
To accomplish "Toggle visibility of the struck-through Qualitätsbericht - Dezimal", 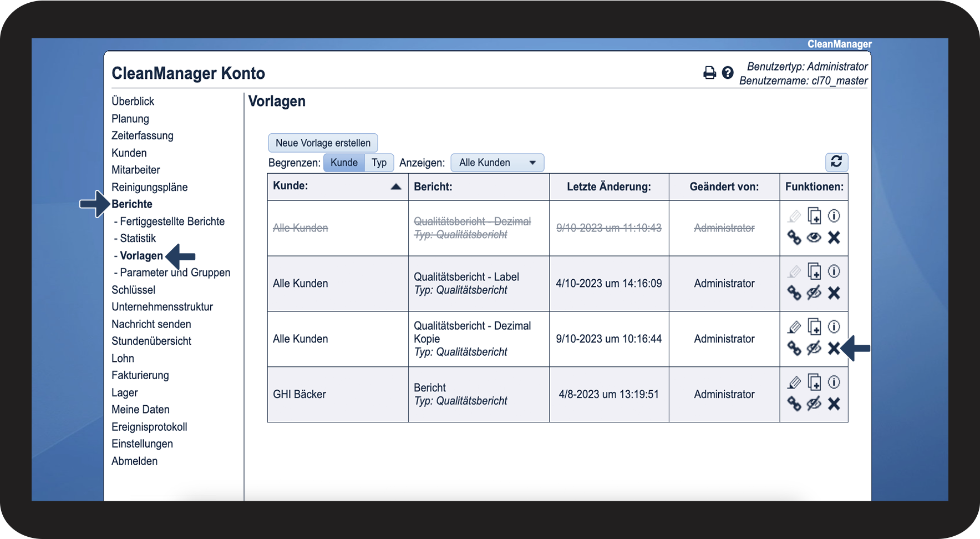I will point(814,238).
